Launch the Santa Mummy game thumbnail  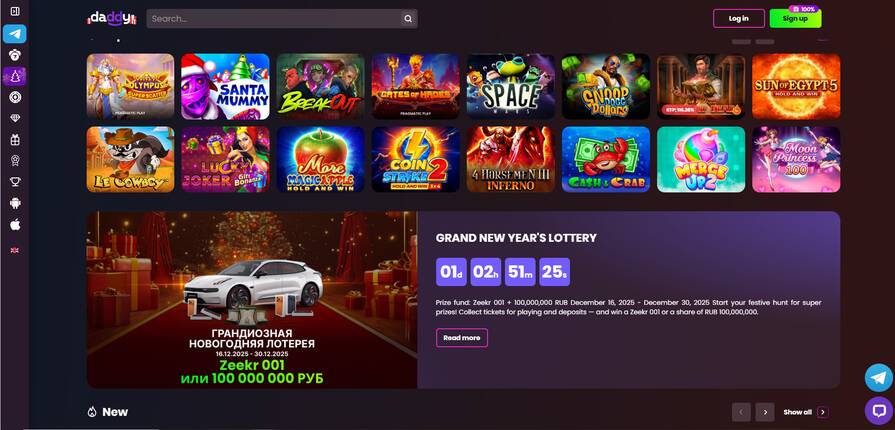point(225,86)
